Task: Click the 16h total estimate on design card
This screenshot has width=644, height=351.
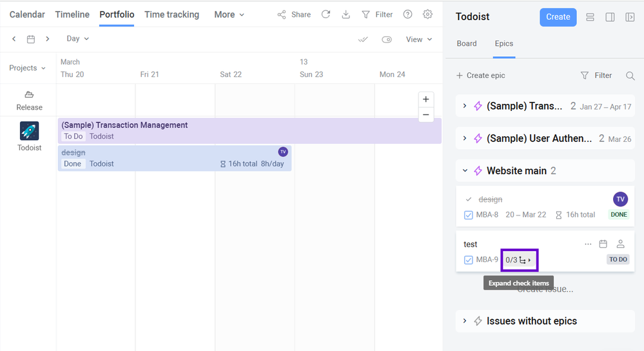Action: 575,215
